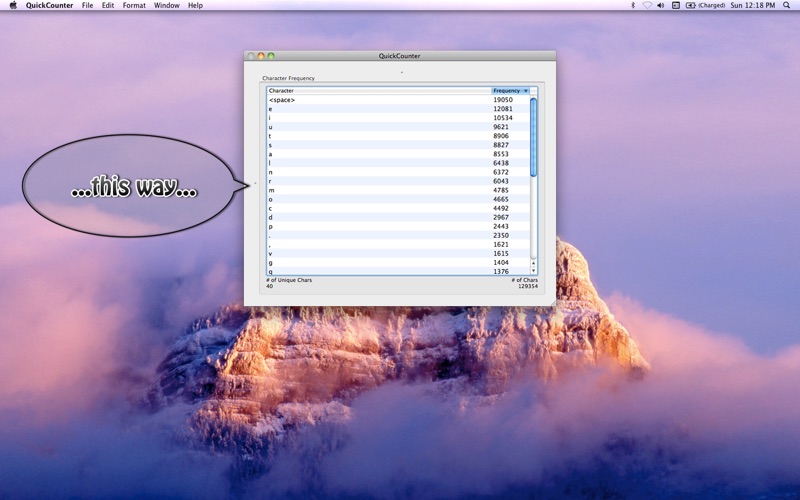The image size is (800, 500).
Task: Select the row for character a
Action: pos(398,154)
